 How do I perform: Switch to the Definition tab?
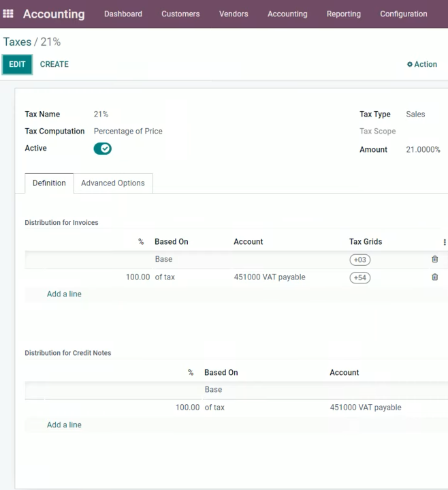point(49,183)
